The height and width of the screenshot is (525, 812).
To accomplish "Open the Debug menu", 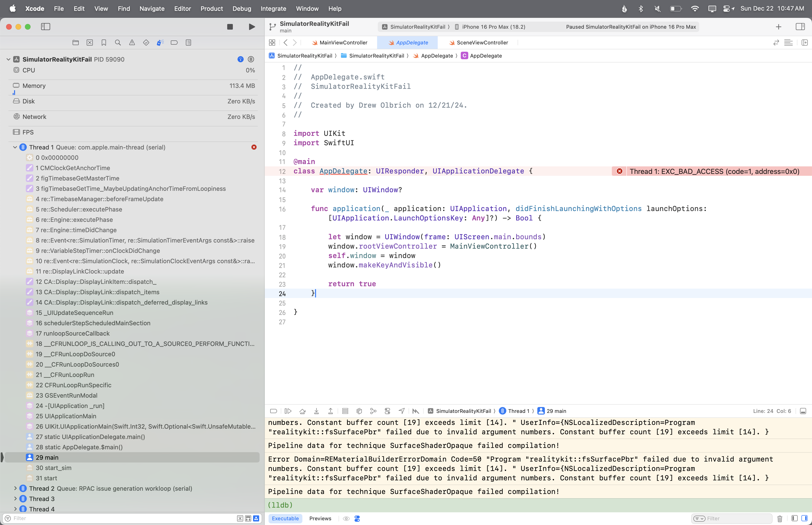I will point(242,8).
